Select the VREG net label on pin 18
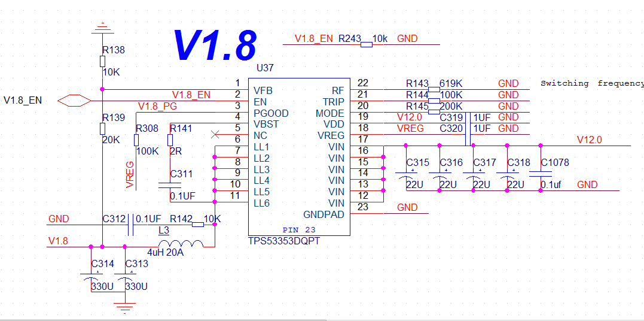This screenshot has width=644, height=321. (x=411, y=128)
